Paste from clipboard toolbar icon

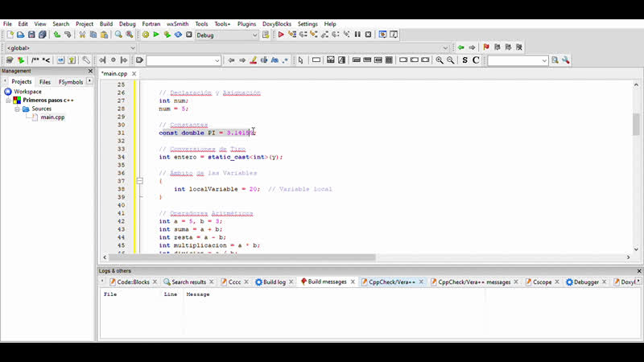click(105, 35)
